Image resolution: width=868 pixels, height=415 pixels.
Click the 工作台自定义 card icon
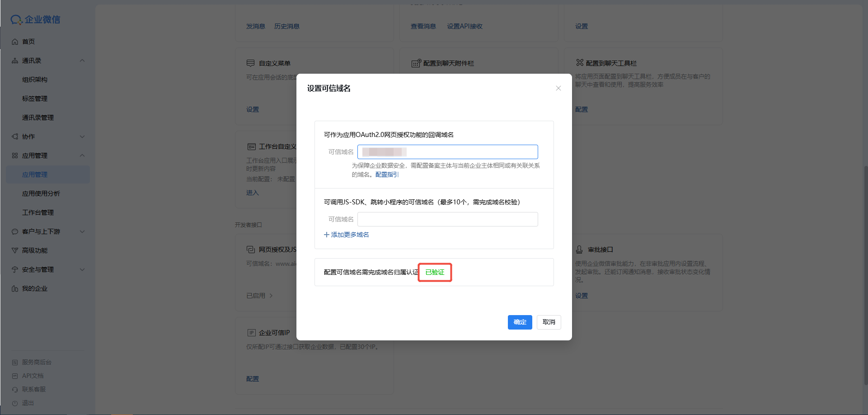(x=251, y=146)
